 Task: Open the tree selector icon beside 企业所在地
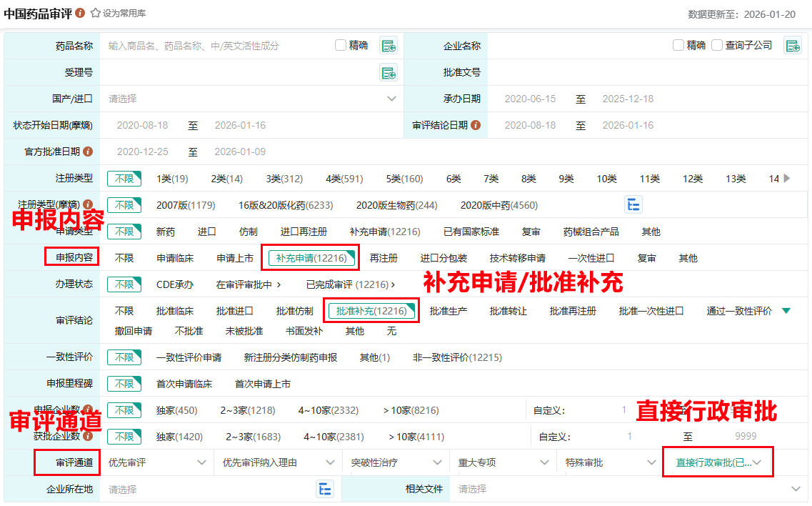tap(325, 489)
